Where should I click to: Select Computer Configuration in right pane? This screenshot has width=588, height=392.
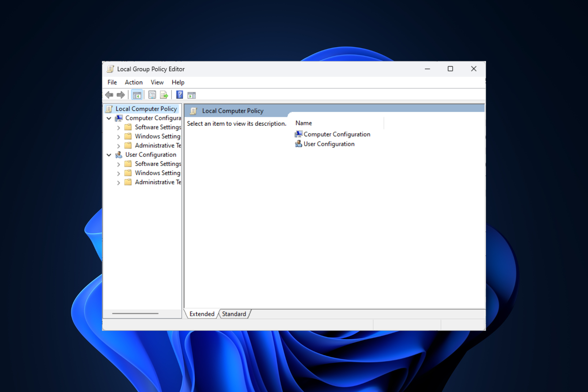(337, 134)
